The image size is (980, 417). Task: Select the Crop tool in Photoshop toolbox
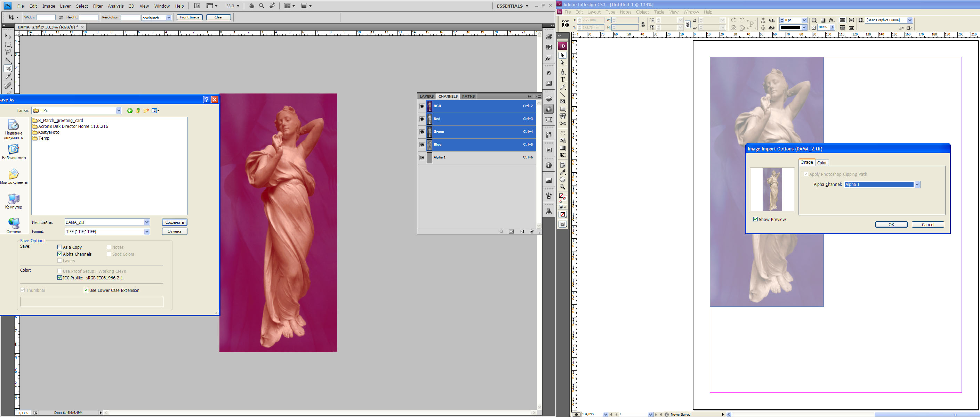[x=8, y=68]
